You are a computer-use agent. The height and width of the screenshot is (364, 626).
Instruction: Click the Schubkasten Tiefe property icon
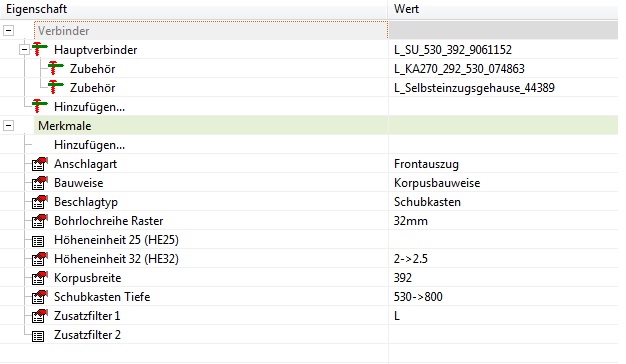(x=40, y=297)
